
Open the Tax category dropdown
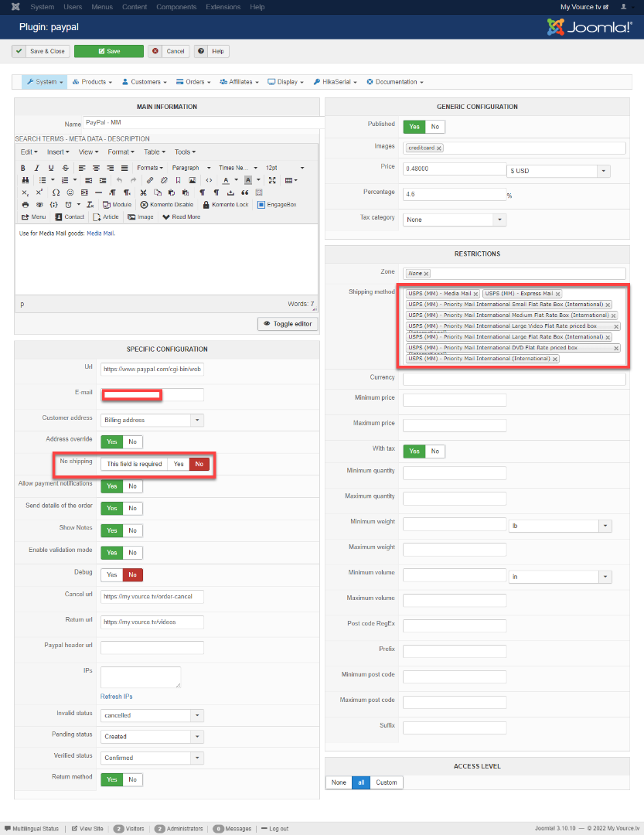pos(455,220)
